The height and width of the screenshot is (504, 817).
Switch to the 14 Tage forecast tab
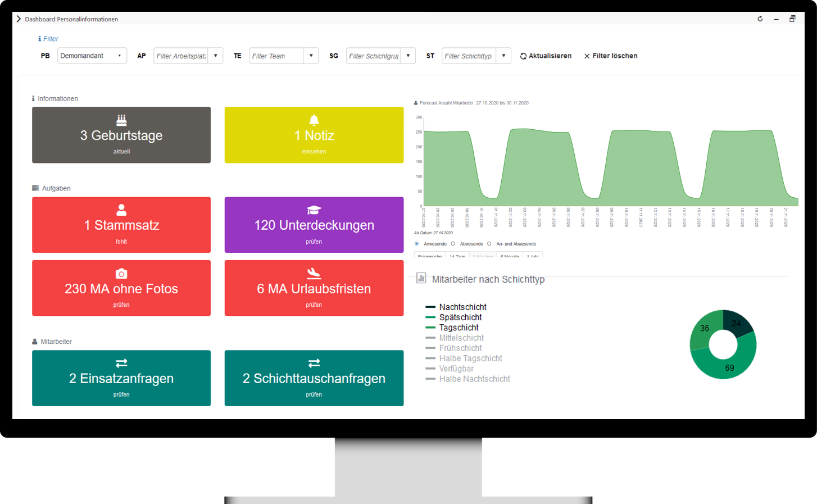(x=457, y=256)
